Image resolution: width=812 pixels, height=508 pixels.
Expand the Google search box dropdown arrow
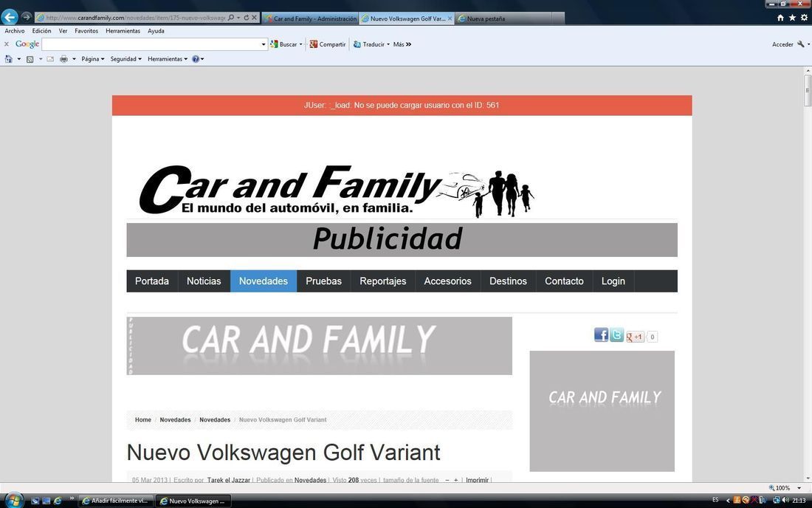[x=264, y=44]
